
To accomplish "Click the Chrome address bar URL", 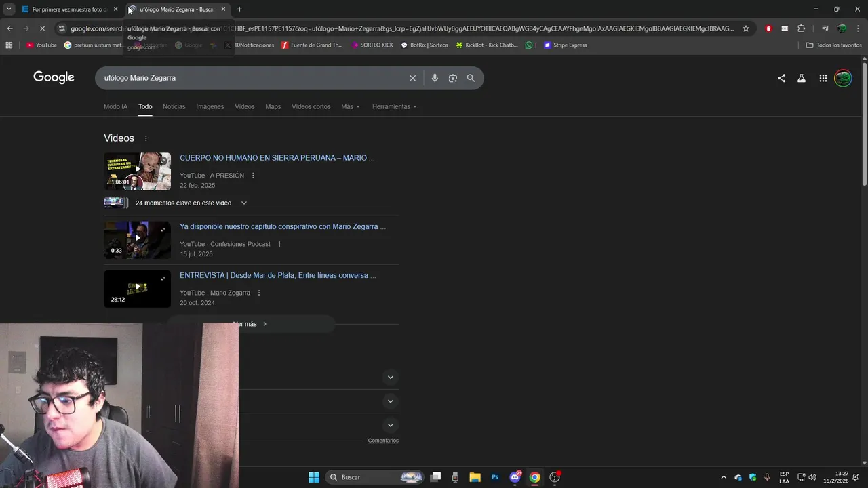I will coord(401,28).
